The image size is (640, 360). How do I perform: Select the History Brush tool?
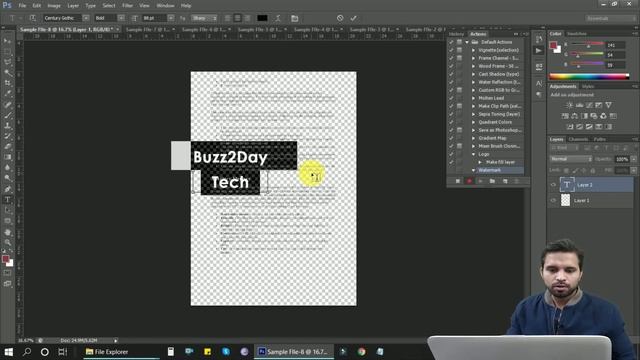tap(7, 136)
